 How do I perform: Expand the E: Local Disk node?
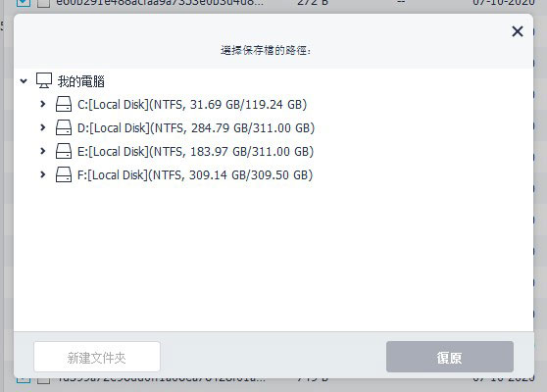point(42,151)
